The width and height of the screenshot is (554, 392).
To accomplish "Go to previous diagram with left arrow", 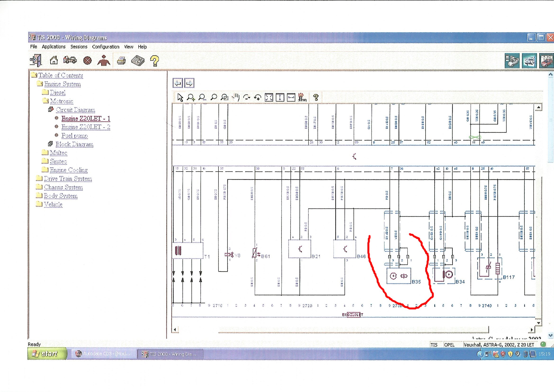I will click(x=178, y=83).
